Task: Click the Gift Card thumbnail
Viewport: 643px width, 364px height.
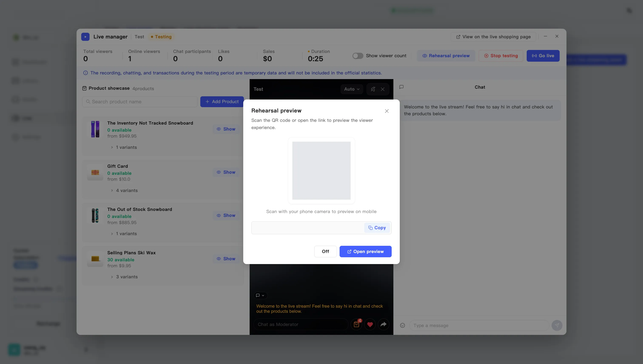Action: 95,172
